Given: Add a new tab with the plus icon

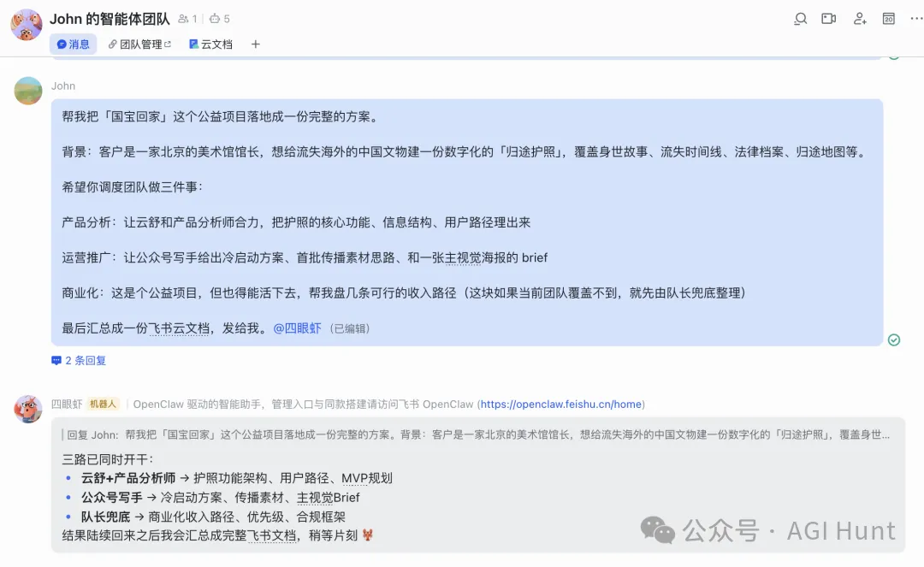Looking at the screenshot, I should (254, 44).
